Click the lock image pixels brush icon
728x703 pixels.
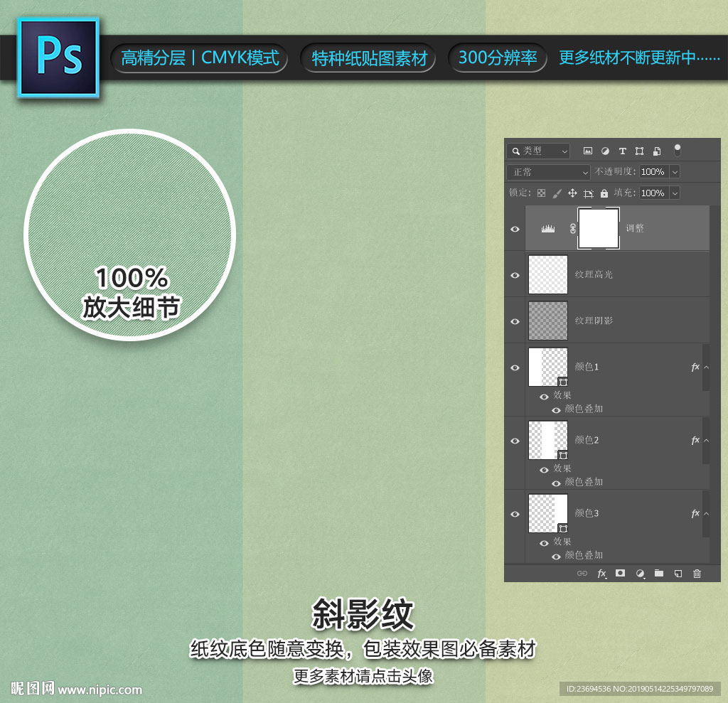pyautogui.click(x=557, y=193)
